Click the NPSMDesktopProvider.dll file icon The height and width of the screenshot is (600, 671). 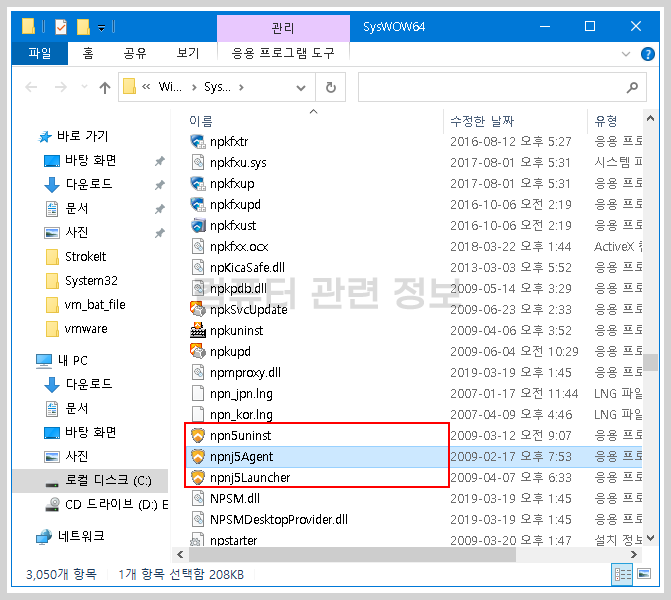197,519
